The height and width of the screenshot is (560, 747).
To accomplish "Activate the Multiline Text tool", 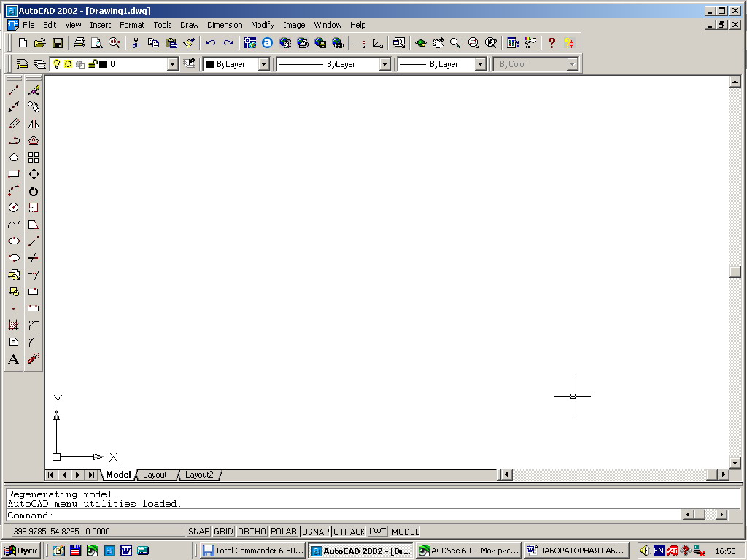I will tap(13, 359).
